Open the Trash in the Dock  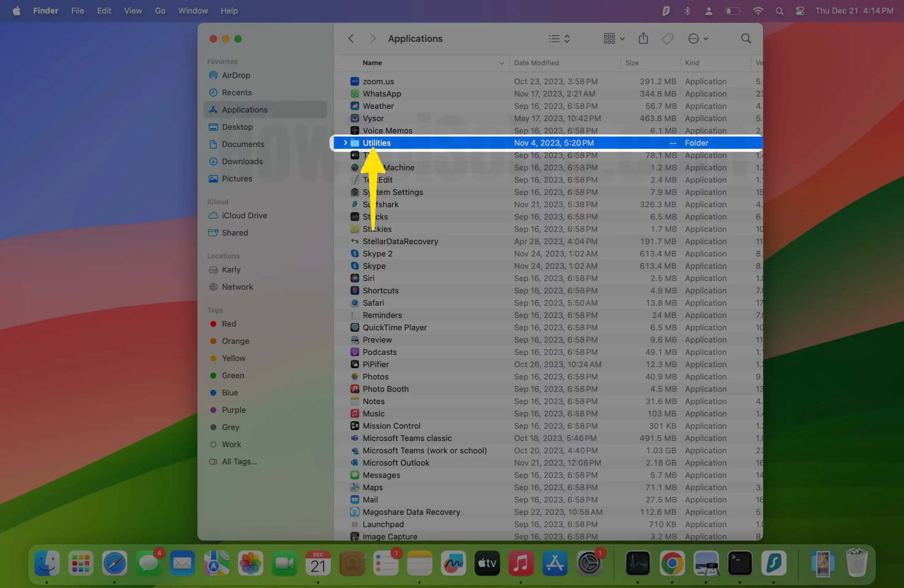coord(857,563)
